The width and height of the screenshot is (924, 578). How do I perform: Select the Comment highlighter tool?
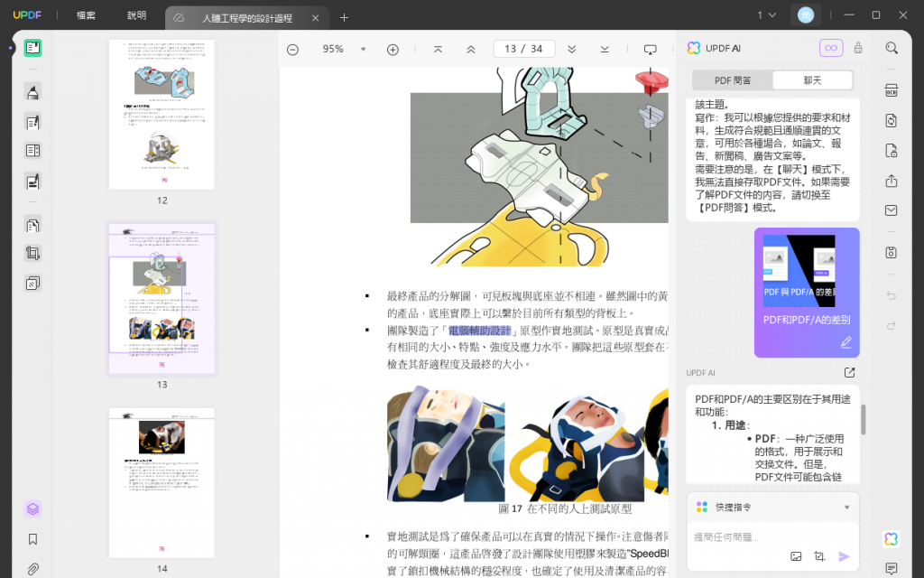click(33, 92)
